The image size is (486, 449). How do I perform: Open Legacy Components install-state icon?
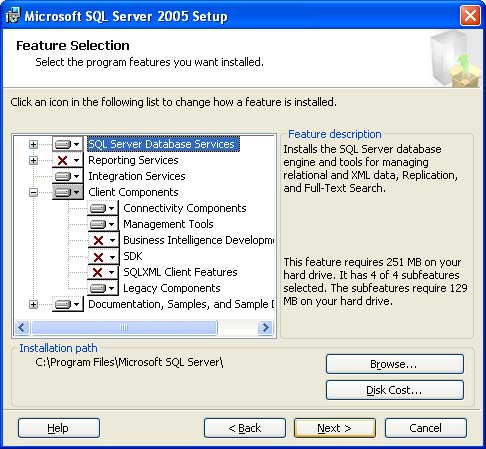click(x=103, y=288)
